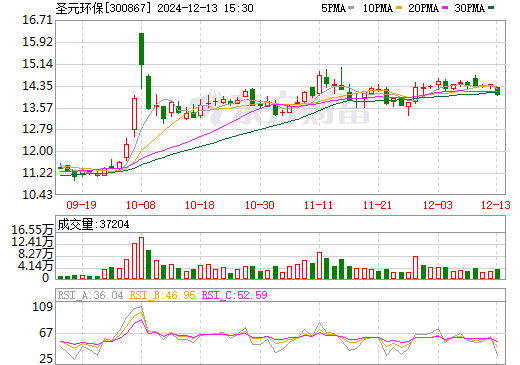520x365 pixels.
Task: Click the 109 RSI axis label
Action: 43,307
